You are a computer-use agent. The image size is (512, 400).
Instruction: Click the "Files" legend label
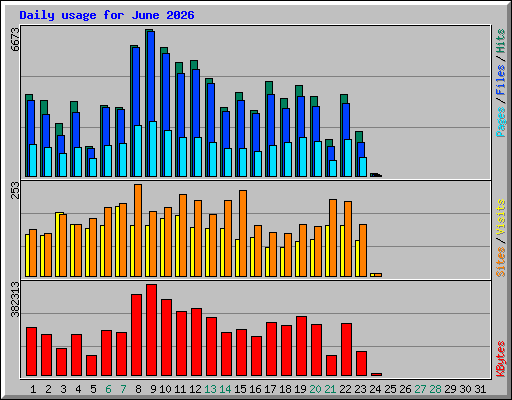pyautogui.click(x=501, y=80)
